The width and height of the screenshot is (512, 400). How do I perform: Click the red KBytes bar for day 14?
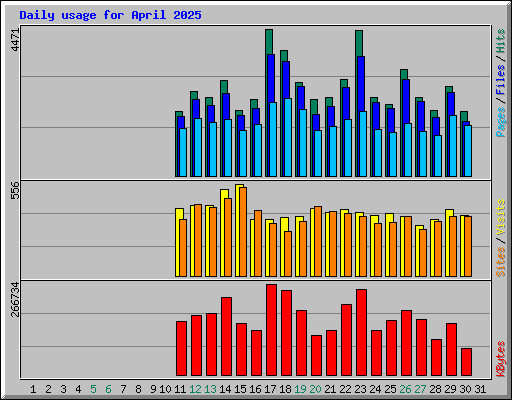click(226, 337)
